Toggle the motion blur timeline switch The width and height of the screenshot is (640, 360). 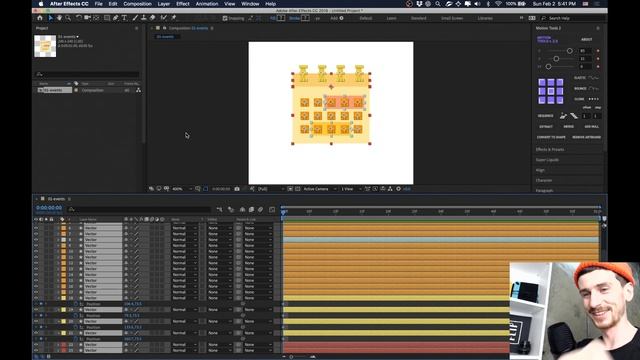pos(260,210)
